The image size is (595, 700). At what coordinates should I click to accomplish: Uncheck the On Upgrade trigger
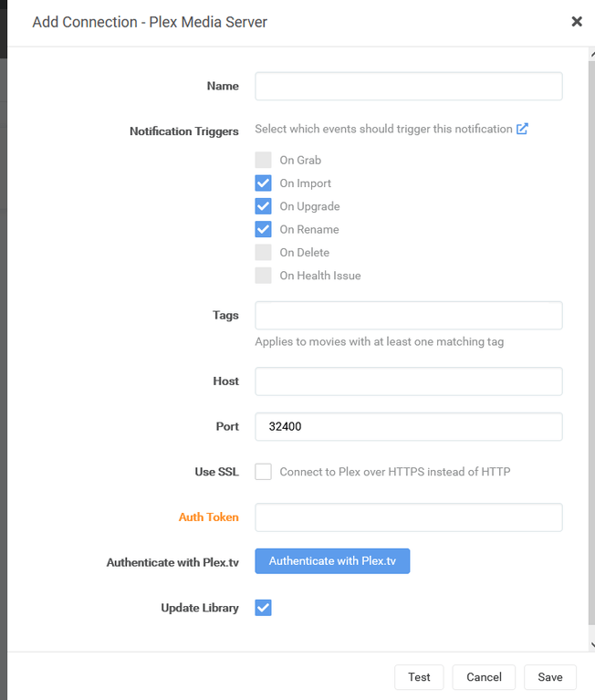pos(263,206)
